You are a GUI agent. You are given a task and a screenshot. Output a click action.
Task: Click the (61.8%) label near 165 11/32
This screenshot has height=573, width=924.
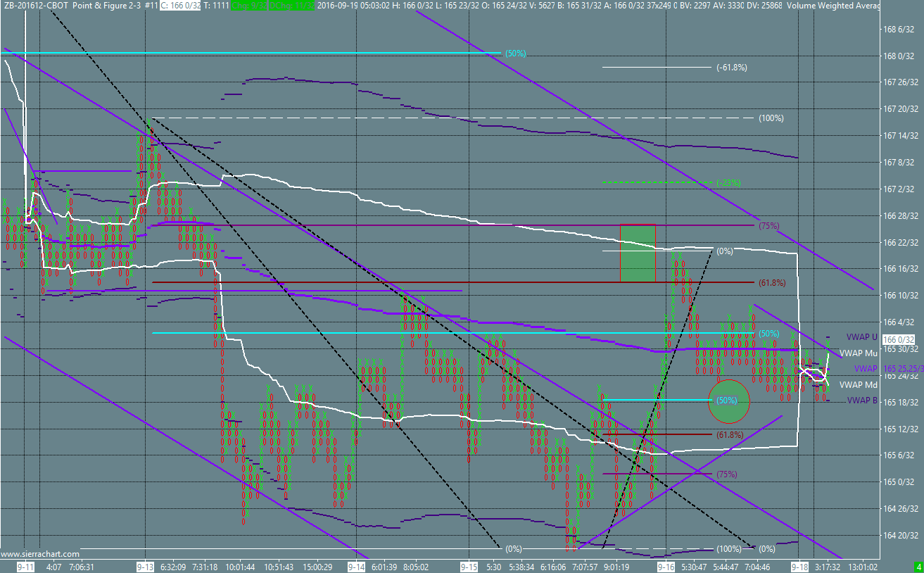(x=729, y=435)
